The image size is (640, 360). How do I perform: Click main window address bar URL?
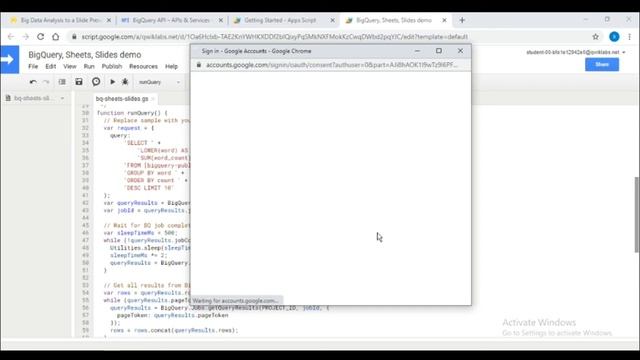coord(274,37)
